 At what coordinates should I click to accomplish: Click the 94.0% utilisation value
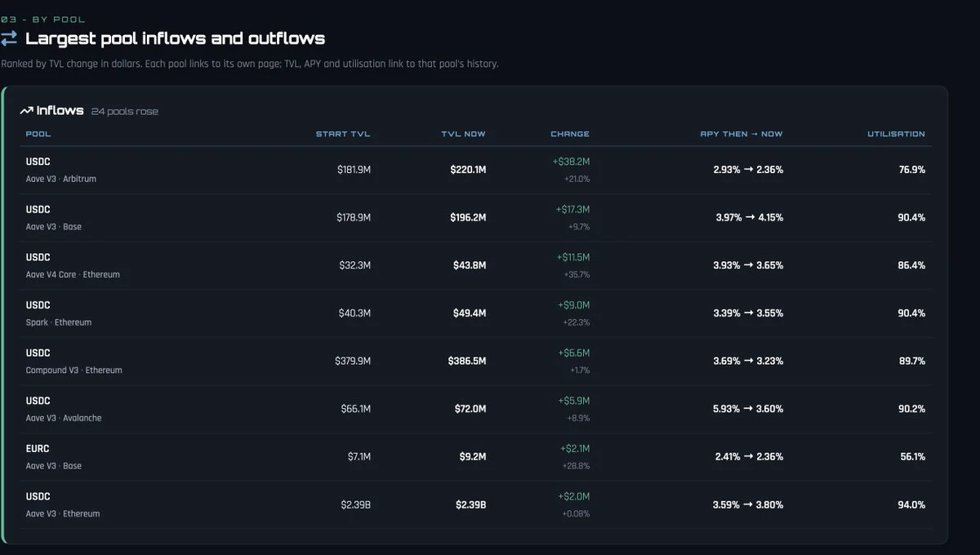(911, 504)
